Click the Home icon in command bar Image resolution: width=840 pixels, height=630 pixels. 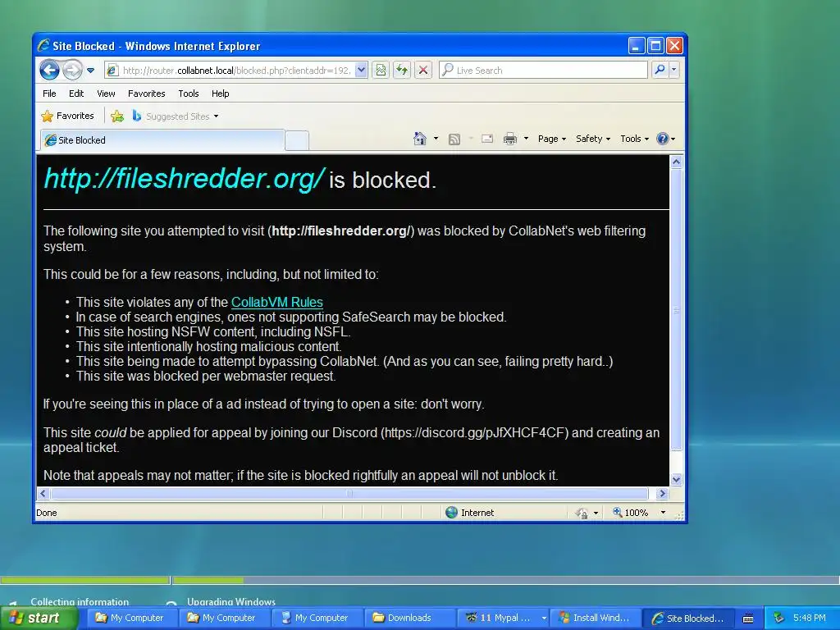point(420,139)
